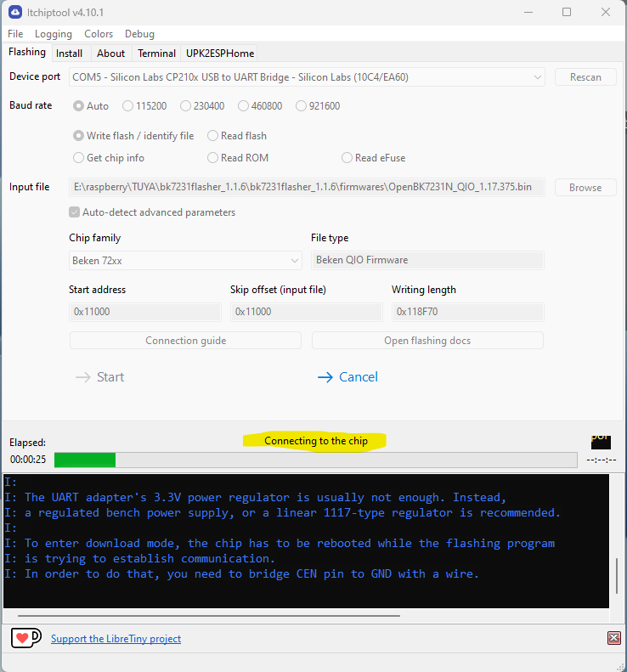Screen dimensions: 627x672
Task: Select Write flash / identify file option
Action: click(x=133, y=136)
